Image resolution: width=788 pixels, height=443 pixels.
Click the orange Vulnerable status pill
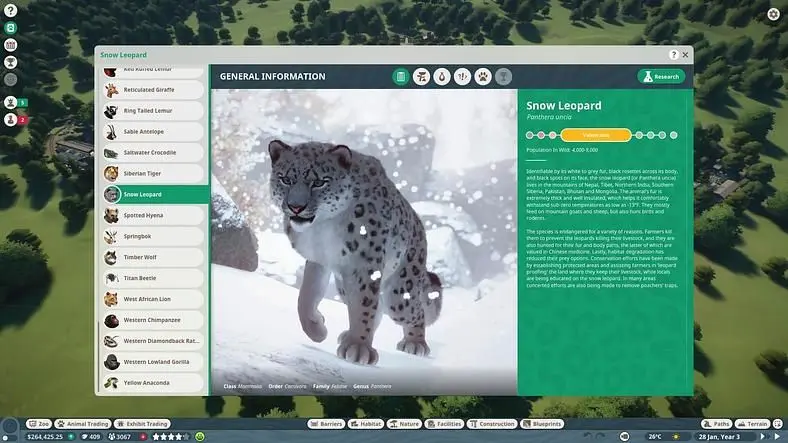click(596, 135)
